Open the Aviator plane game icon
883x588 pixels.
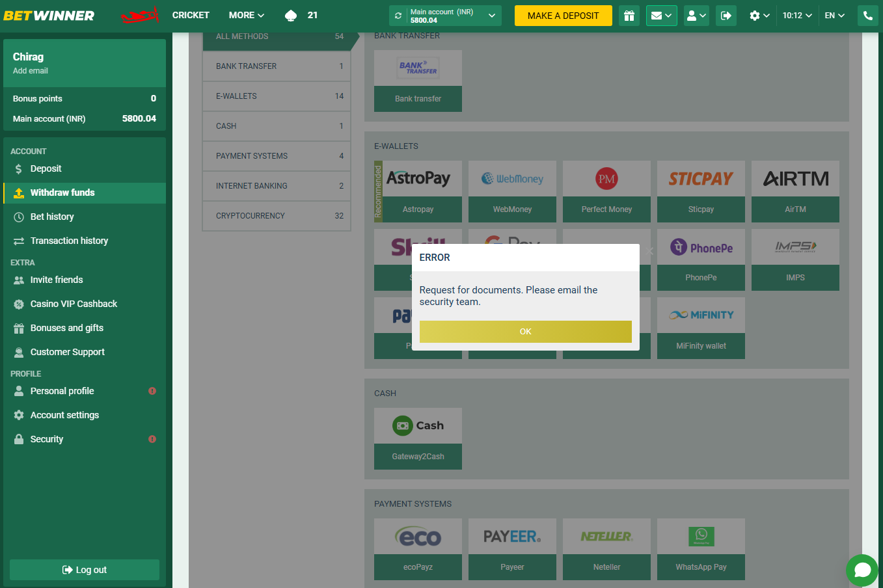click(x=140, y=15)
